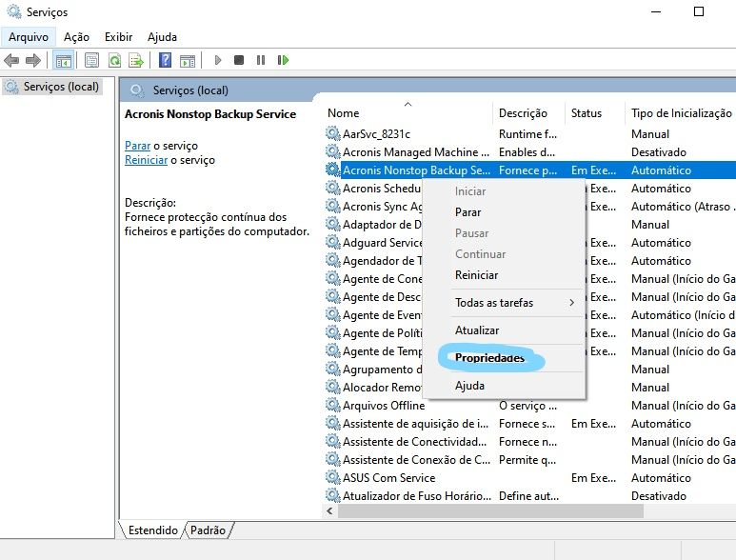Click gear icon of Agente de Desc
Viewport: 736px width, 560px height.
click(333, 296)
